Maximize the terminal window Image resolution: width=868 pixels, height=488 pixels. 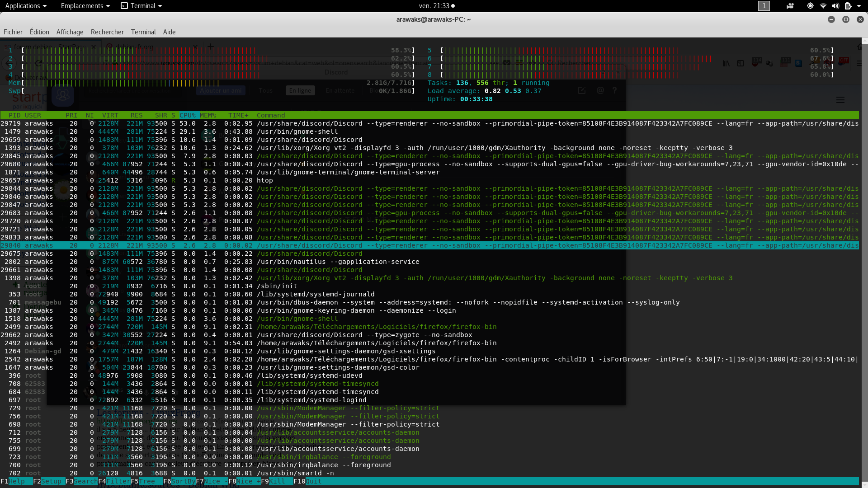(845, 19)
